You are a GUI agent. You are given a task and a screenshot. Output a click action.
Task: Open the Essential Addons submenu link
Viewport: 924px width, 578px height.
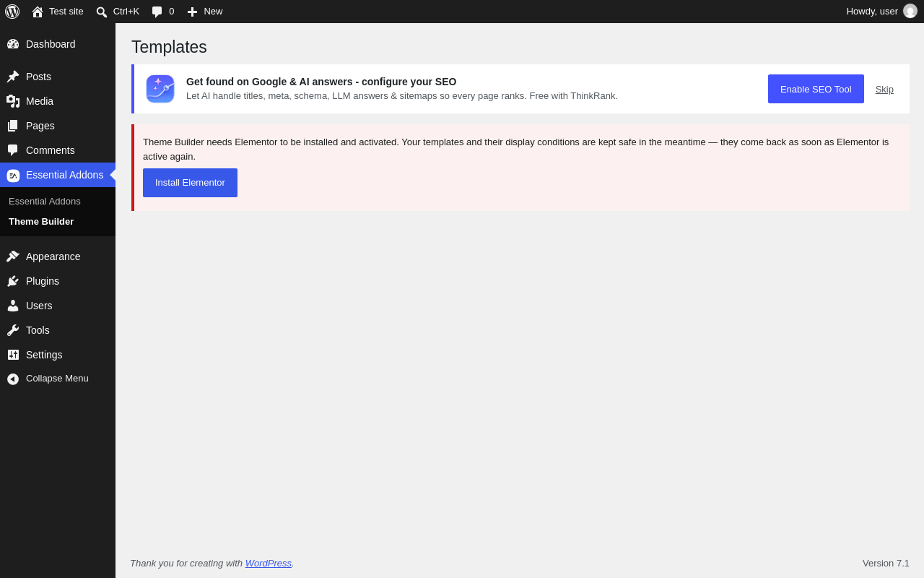45,202
